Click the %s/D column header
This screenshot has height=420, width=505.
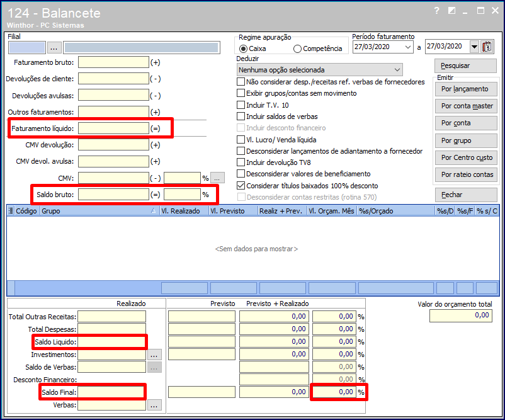point(445,211)
